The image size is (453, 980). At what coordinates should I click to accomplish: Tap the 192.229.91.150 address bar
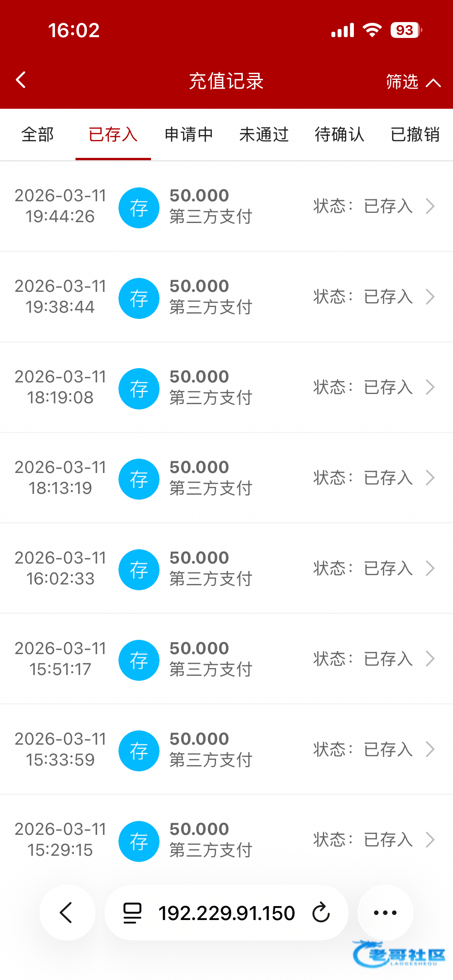coord(226,913)
